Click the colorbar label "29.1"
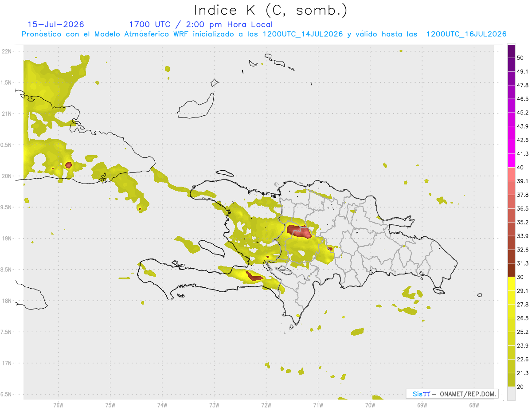The height and width of the screenshot is (411, 532). (x=523, y=291)
